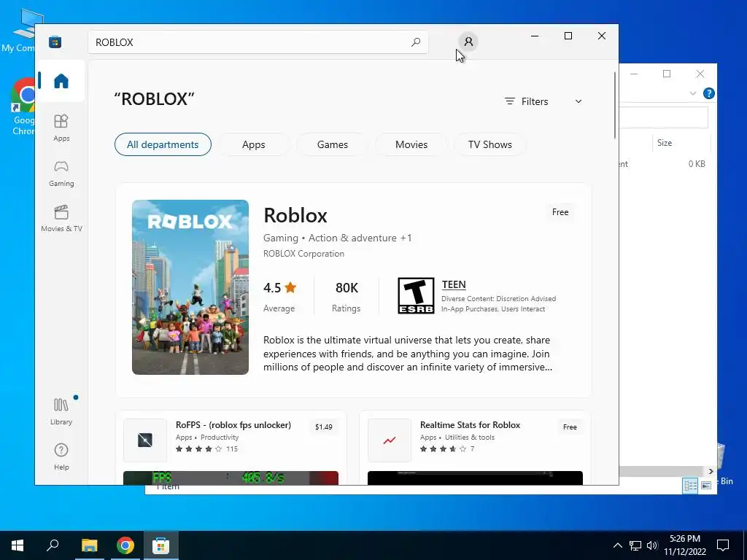Click the search magnifier icon
This screenshot has height=560, width=747.
[415, 42]
